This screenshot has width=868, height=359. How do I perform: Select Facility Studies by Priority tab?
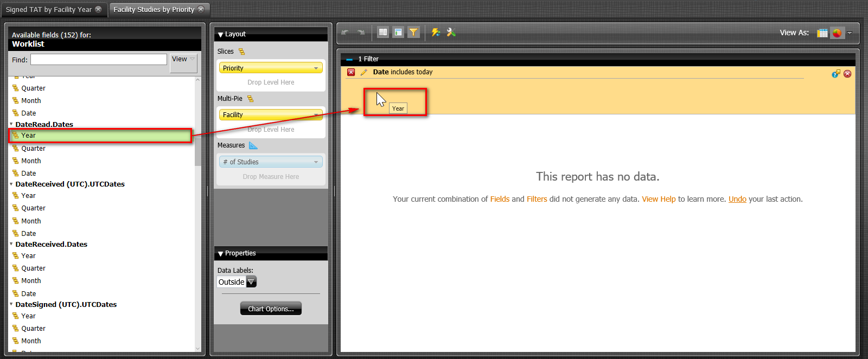pos(154,9)
